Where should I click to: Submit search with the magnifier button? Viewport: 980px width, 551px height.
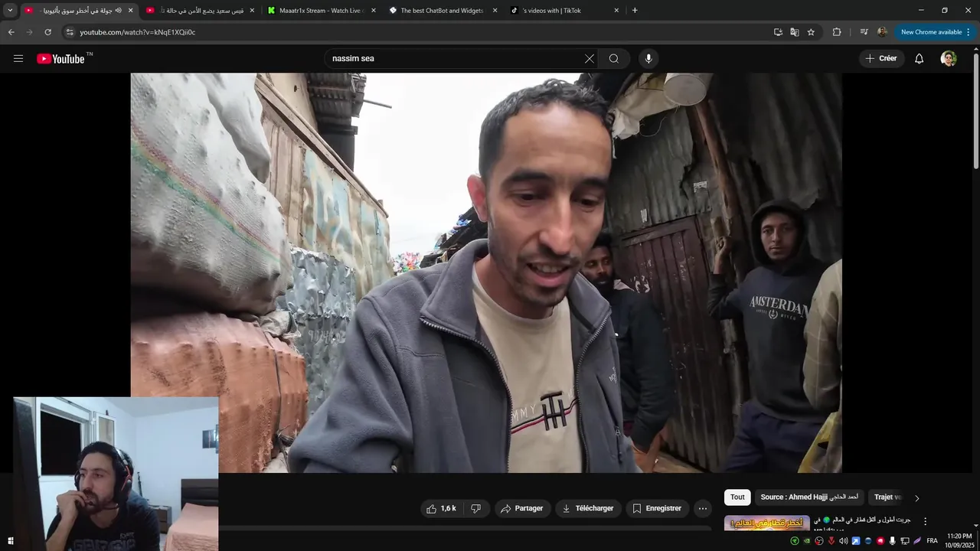(x=614, y=59)
